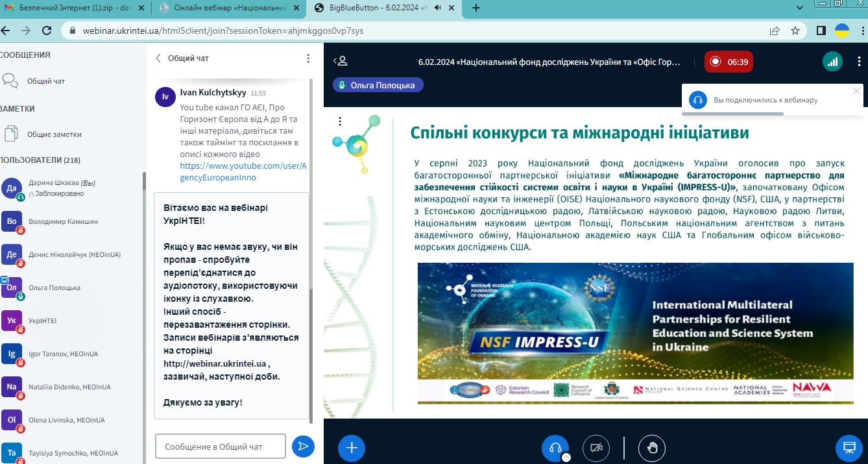
Task: Click the meeting title 6.02.2024
Action: (549, 62)
